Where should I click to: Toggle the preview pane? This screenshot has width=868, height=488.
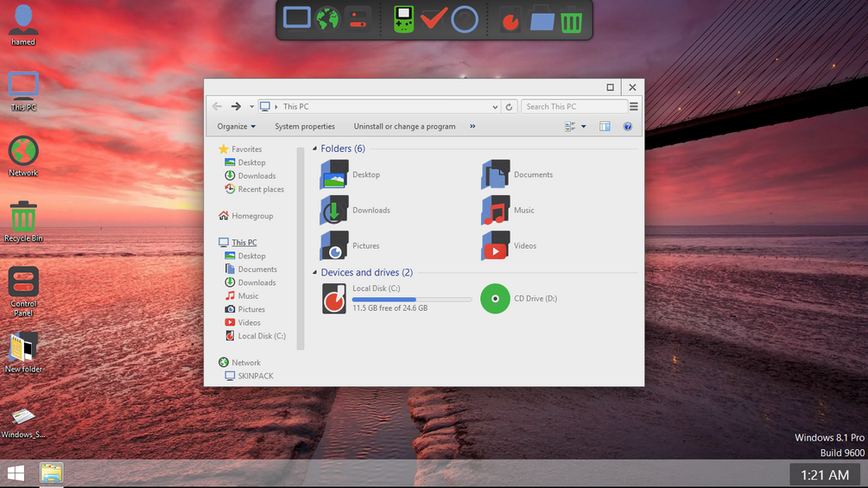pos(605,127)
